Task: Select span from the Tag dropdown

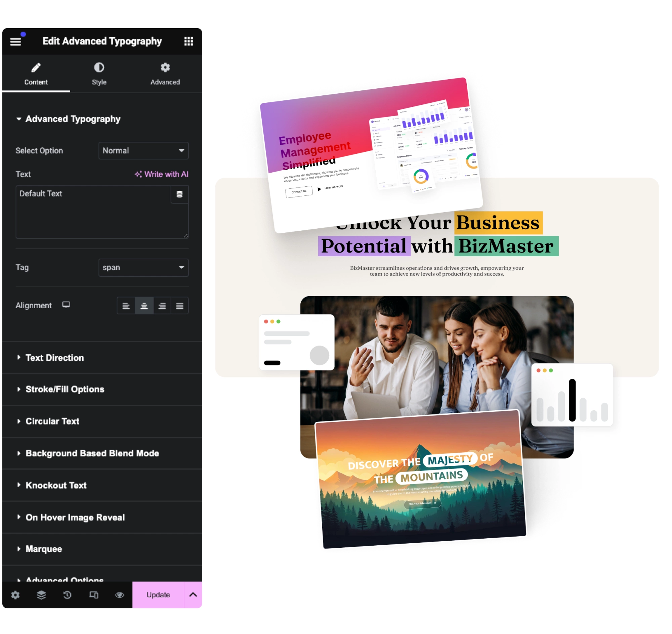Action: [x=143, y=268]
